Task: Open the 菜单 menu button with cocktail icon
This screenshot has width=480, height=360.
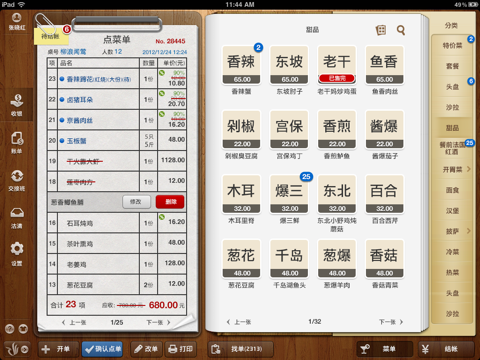Action: [x=385, y=349]
